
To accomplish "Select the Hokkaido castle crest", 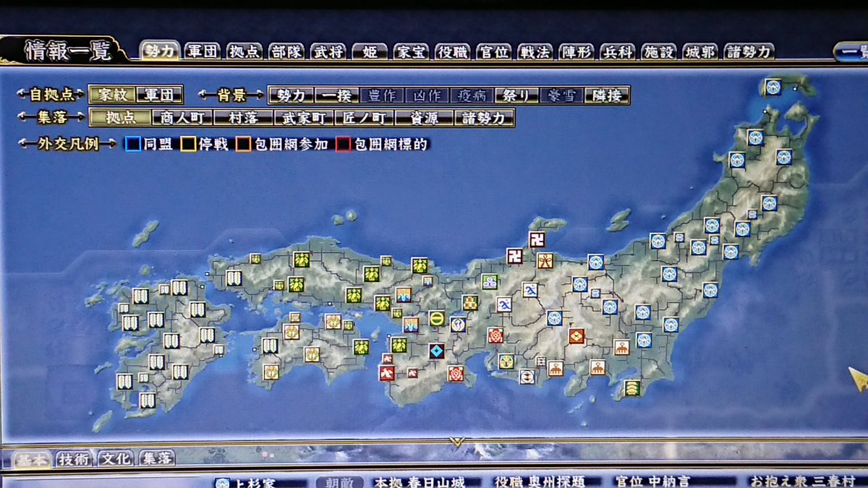I will (x=773, y=87).
